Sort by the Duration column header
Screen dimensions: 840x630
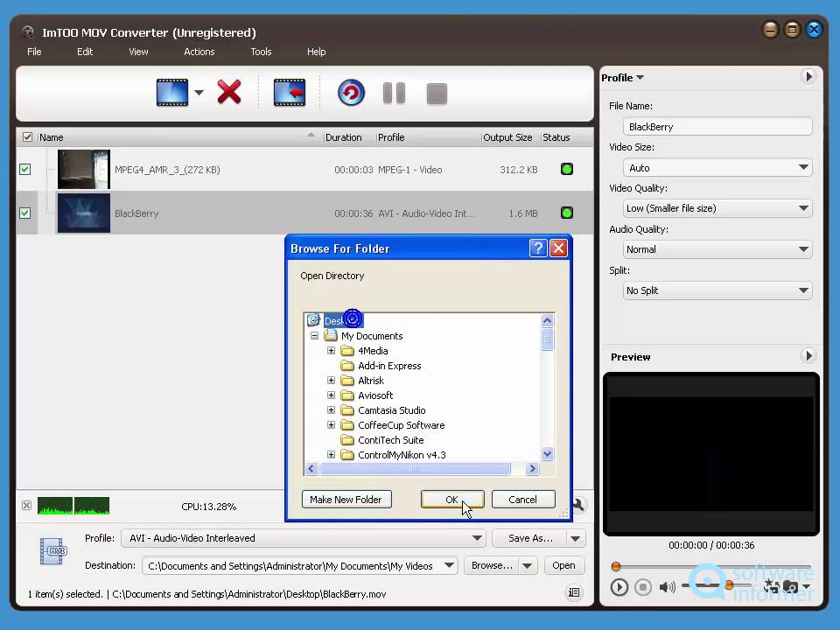(x=343, y=137)
